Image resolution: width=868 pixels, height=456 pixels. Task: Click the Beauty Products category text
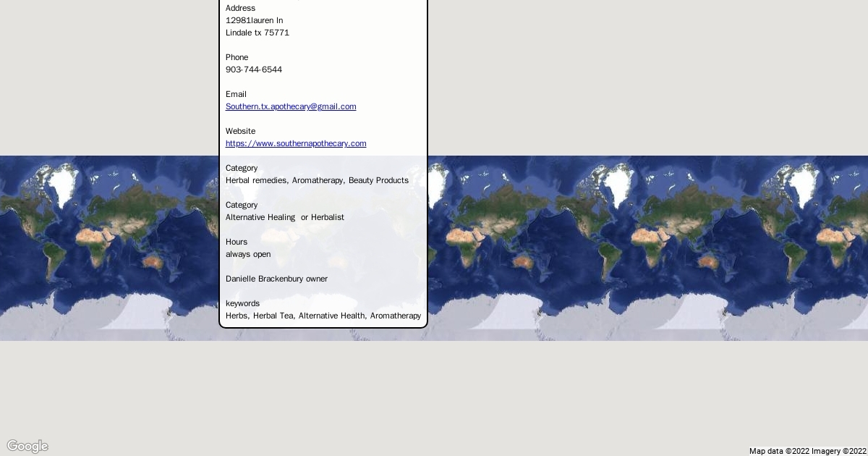point(378,180)
